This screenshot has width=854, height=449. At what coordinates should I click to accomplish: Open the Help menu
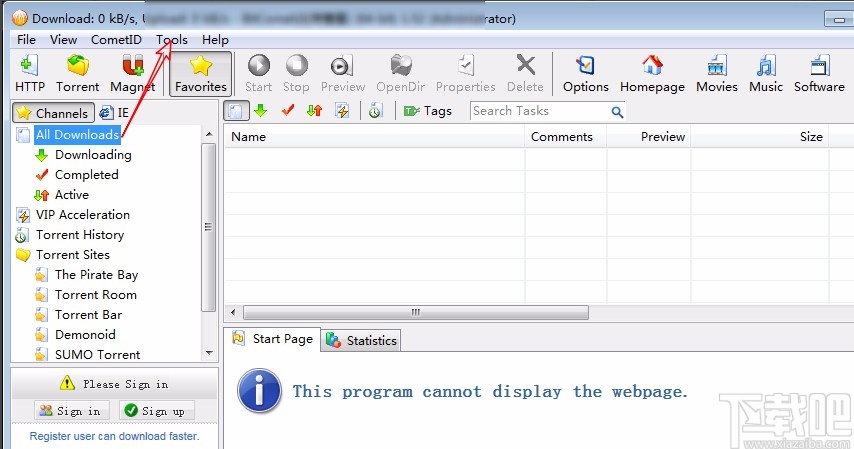click(x=215, y=40)
